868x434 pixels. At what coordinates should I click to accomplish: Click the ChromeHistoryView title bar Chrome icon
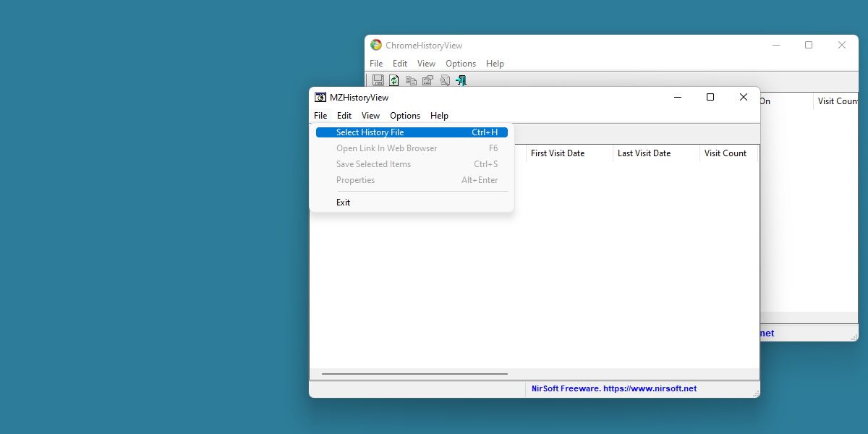coord(376,45)
